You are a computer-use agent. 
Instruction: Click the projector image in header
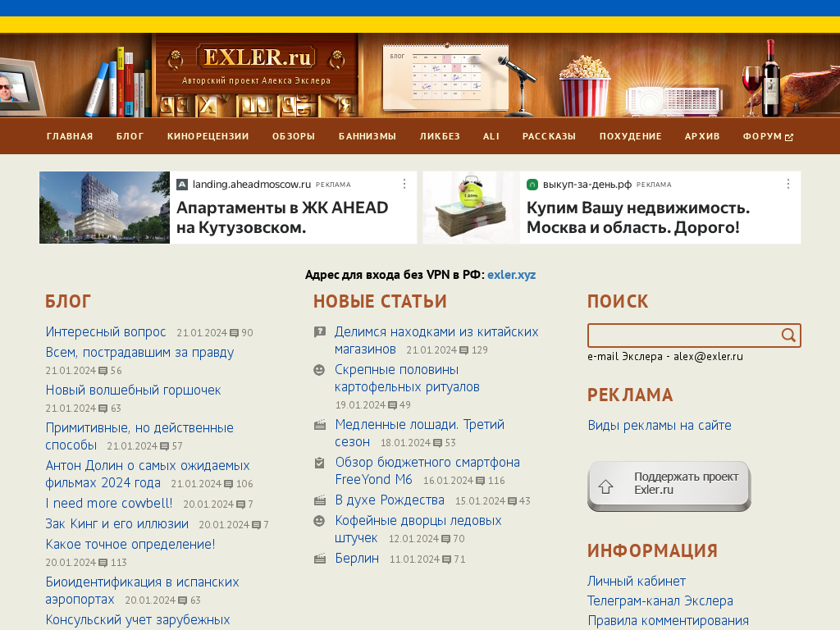pos(674,101)
